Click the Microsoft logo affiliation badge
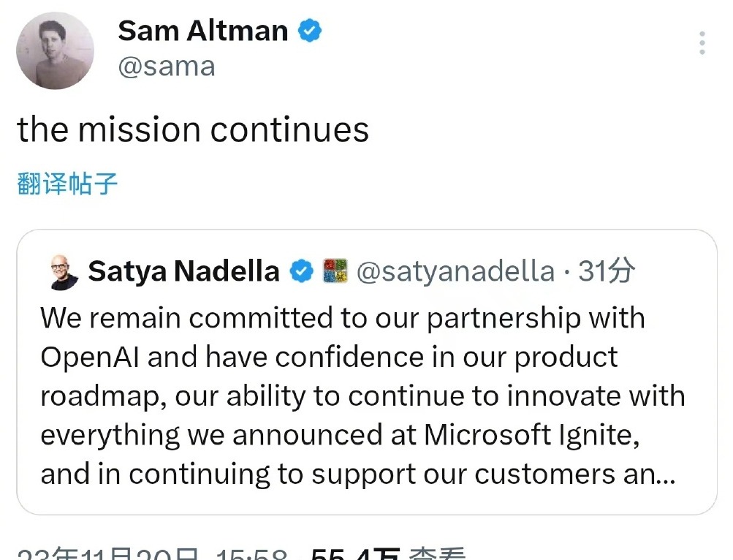The image size is (733, 560). pyautogui.click(x=335, y=271)
